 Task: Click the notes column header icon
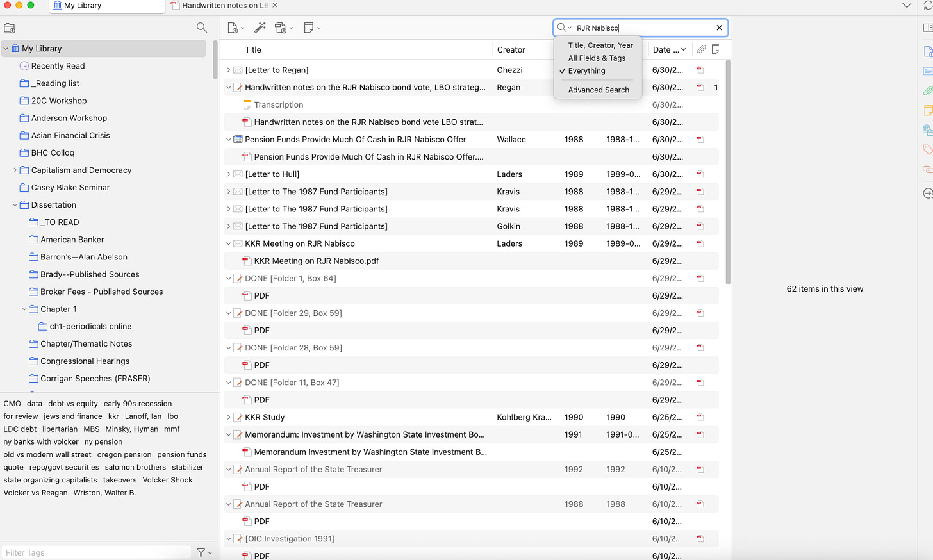point(716,49)
